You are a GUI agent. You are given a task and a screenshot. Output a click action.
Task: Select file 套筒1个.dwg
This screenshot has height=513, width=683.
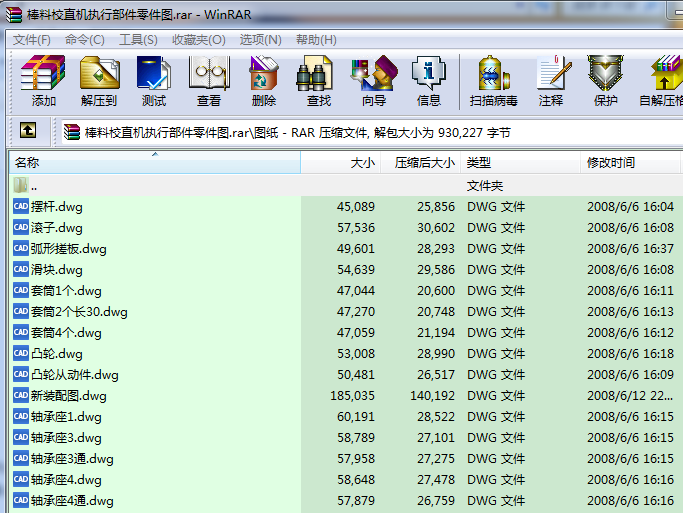pos(66,290)
